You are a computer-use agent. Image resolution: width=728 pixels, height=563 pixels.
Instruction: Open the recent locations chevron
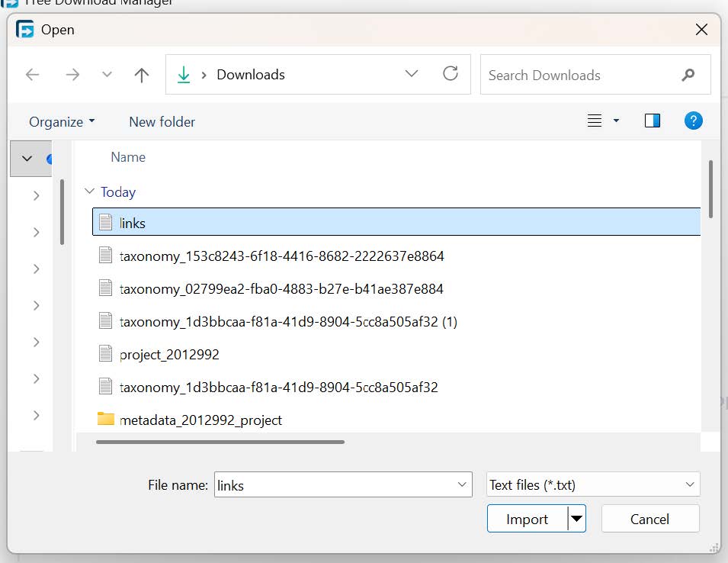tap(107, 74)
